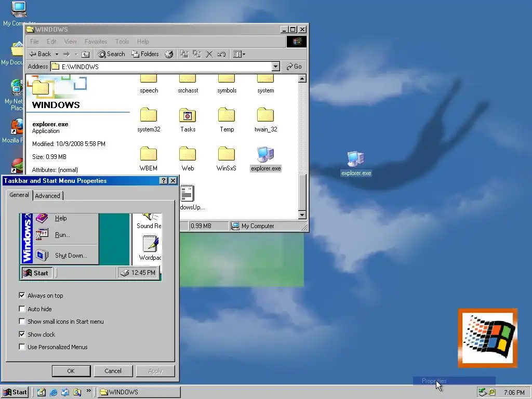
Task: Click the Explorer scrollbar up arrow
Action: [302, 79]
